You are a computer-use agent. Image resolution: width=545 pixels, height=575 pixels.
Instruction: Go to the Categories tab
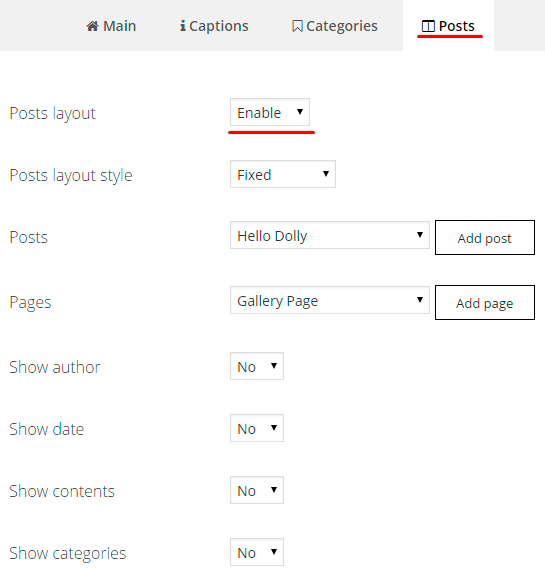point(334,26)
